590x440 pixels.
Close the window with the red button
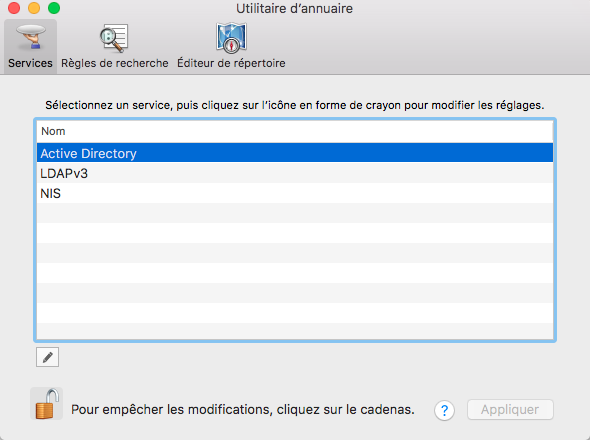tap(14, 8)
